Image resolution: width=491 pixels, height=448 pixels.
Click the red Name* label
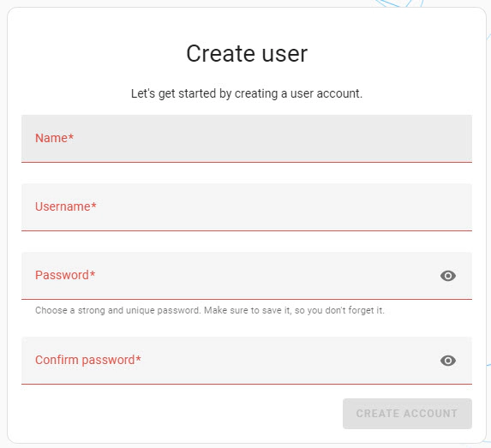tap(54, 138)
